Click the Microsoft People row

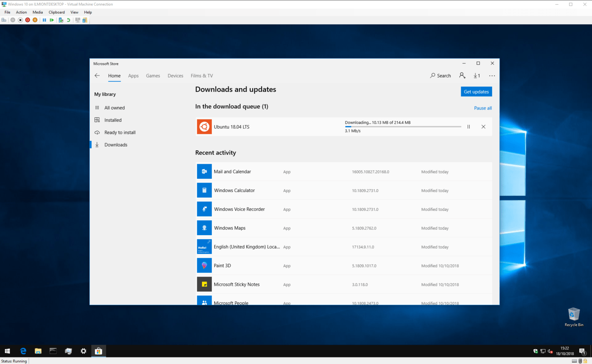pyautogui.click(x=344, y=300)
